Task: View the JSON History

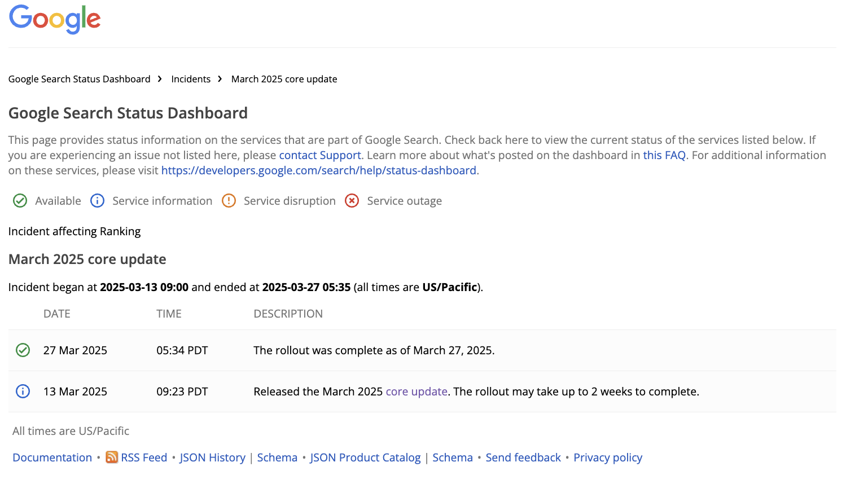Action: pos(212,457)
